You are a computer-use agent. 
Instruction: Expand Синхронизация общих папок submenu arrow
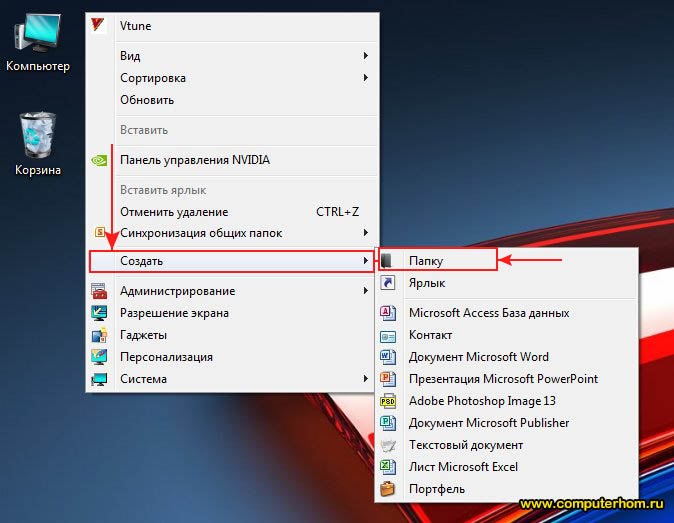click(365, 232)
